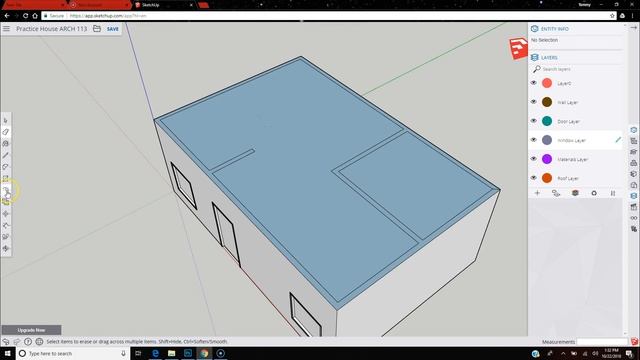
Task: Activate the Orbit tool
Action: click(6, 248)
